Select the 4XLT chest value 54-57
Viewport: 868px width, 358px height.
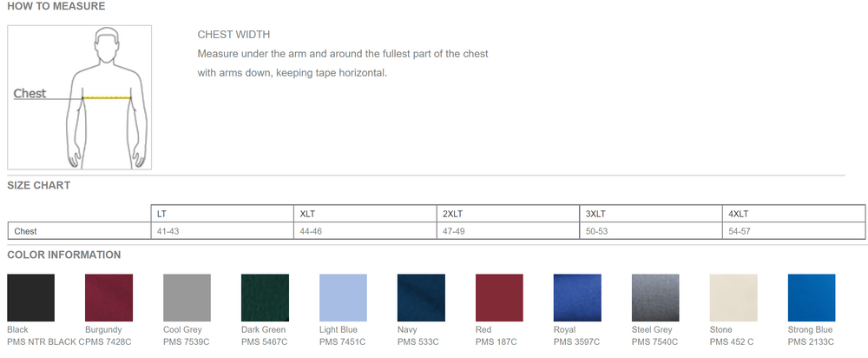[740, 231]
